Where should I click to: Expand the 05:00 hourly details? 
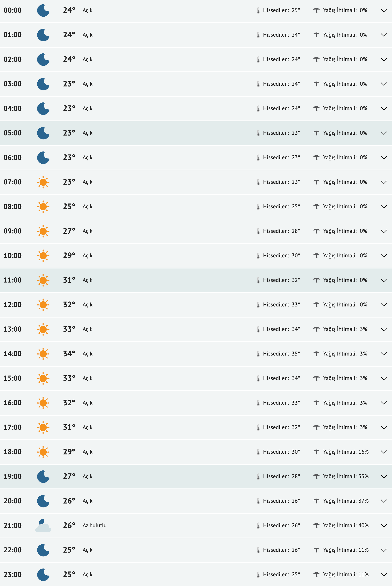[x=383, y=133]
